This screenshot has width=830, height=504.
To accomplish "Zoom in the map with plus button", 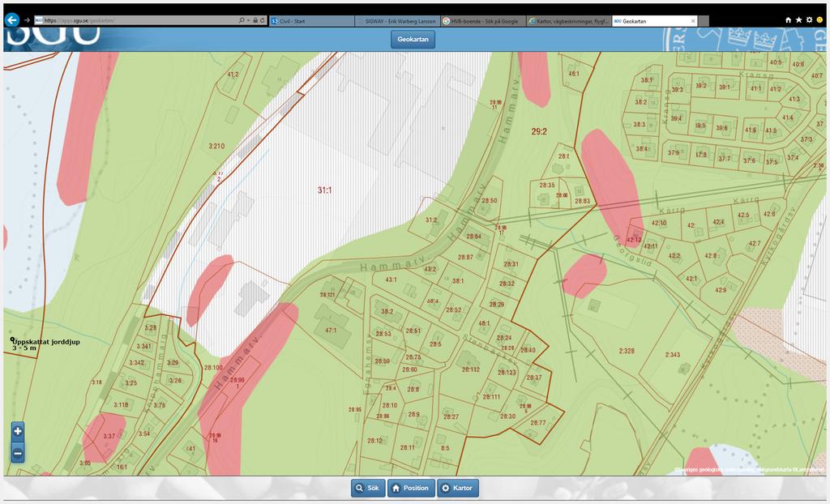I will [x=18, y=431].
